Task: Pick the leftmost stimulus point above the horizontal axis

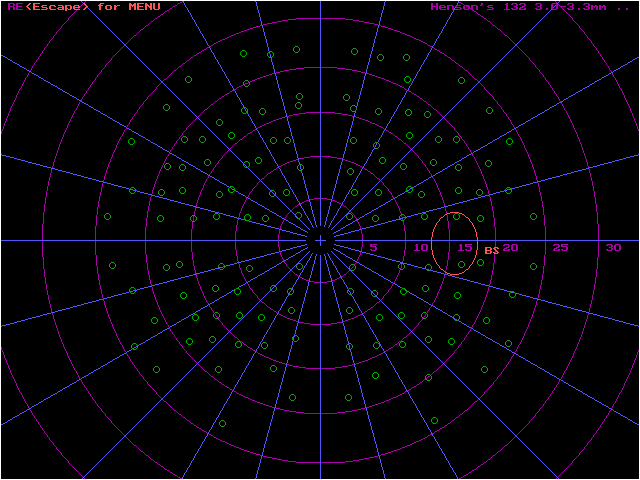Action: [107, 217]
